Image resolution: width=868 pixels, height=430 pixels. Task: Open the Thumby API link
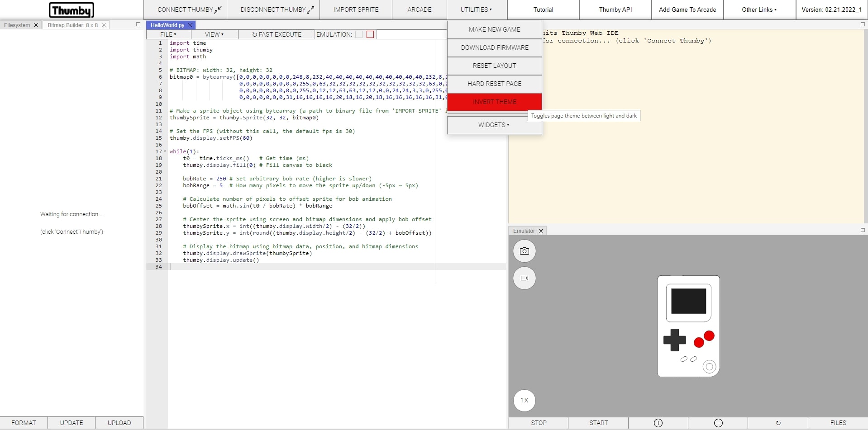point(615,9)
